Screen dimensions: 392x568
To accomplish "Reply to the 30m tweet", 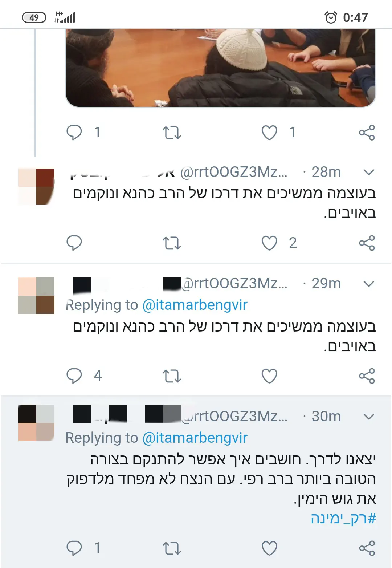I will tap(74, 548).
